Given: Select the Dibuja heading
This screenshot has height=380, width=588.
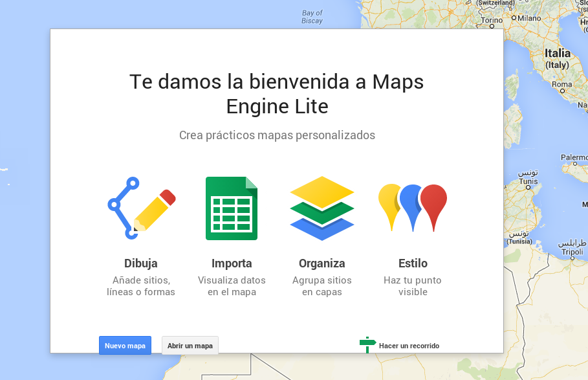Looking at the screenshot, I should tap(141, 263).
